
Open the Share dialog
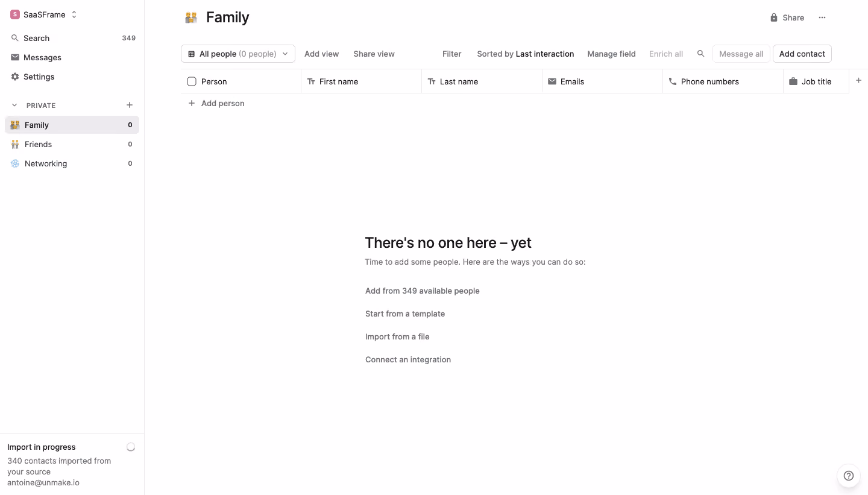[x=787, y=17]
